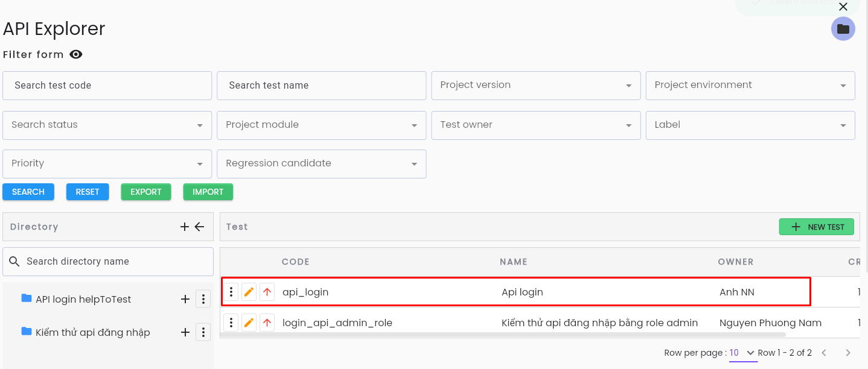Add item to API login helpToTest folder
868x369 pixels.
(185, 299)
